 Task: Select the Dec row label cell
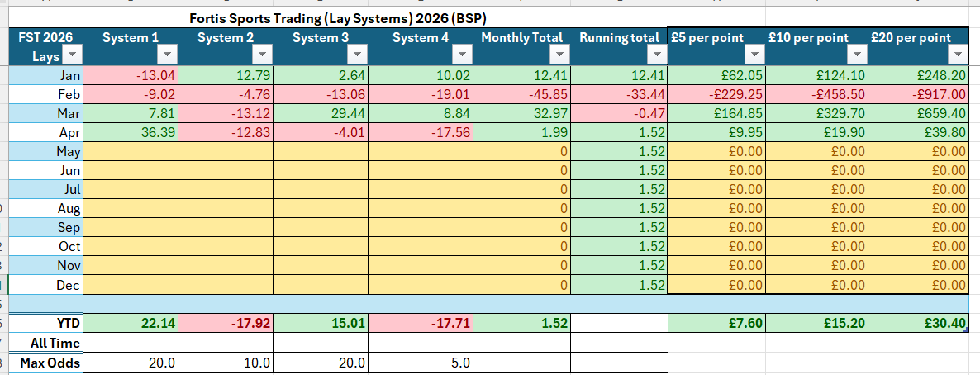46,285
